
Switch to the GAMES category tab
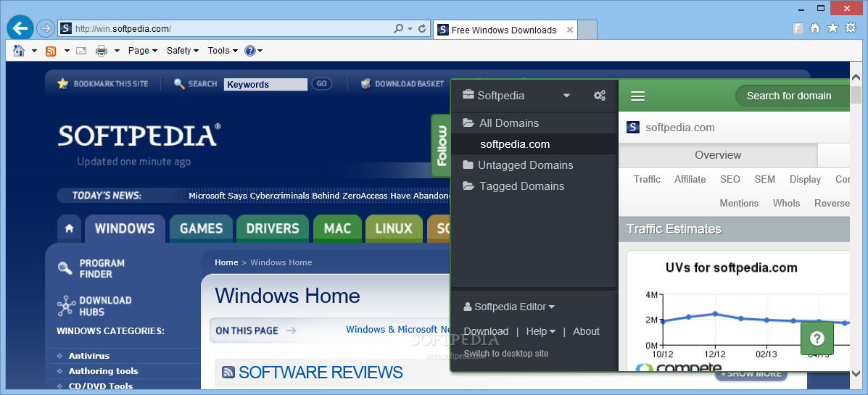[201, 228]
